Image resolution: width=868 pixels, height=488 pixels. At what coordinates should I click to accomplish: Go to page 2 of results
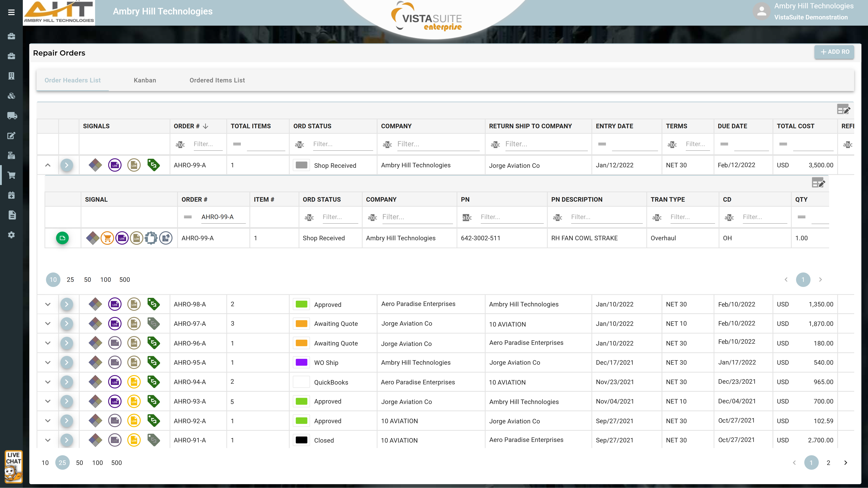pyautogui.click(x=828, y=463)
